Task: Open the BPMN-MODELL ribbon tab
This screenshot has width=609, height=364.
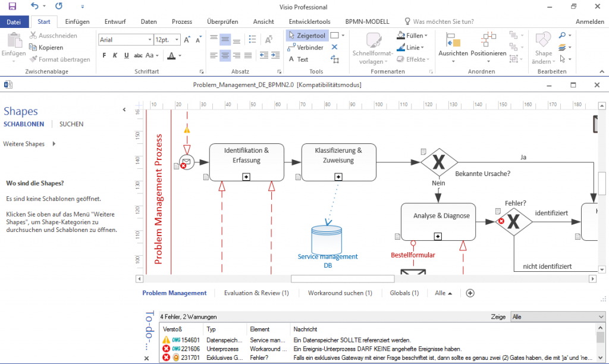Action: 367,22
